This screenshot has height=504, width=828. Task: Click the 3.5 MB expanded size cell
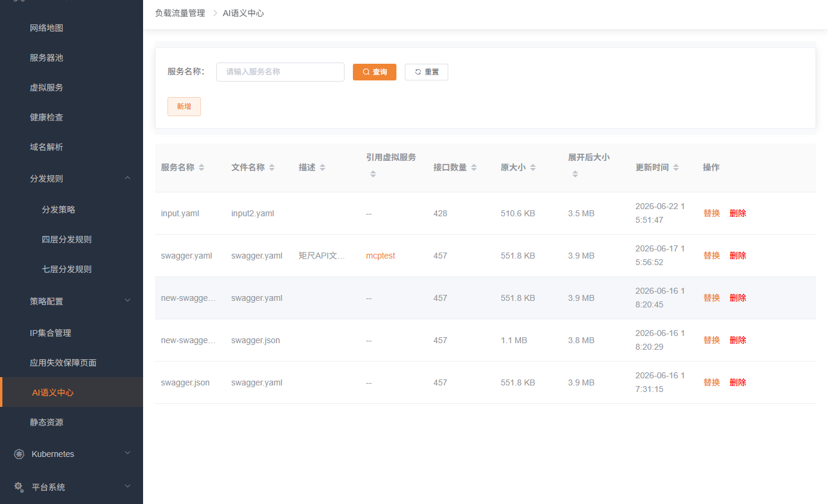coord(581,213)
